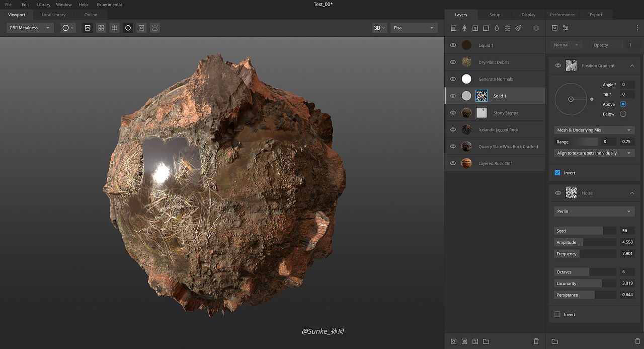The height and width of the screenshot is (349, 644).
Task: Click the four-squares tiling icon
Action: click(101, 28)
